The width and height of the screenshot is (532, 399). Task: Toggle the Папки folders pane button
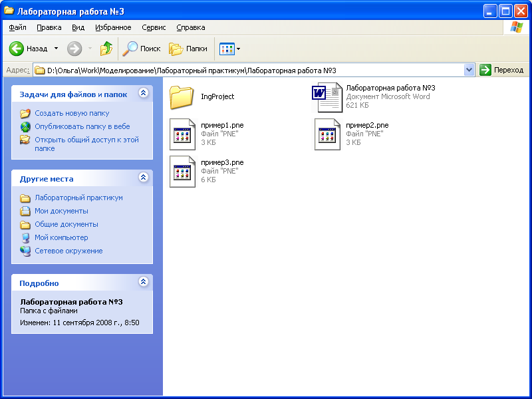(x=188, y=49)
